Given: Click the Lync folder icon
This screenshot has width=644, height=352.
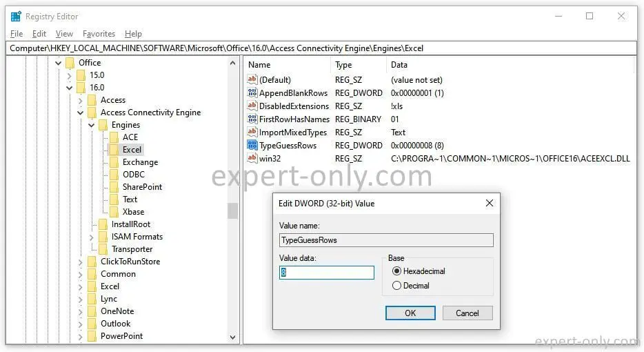Looking at the screenshot, I should (92, 299).
